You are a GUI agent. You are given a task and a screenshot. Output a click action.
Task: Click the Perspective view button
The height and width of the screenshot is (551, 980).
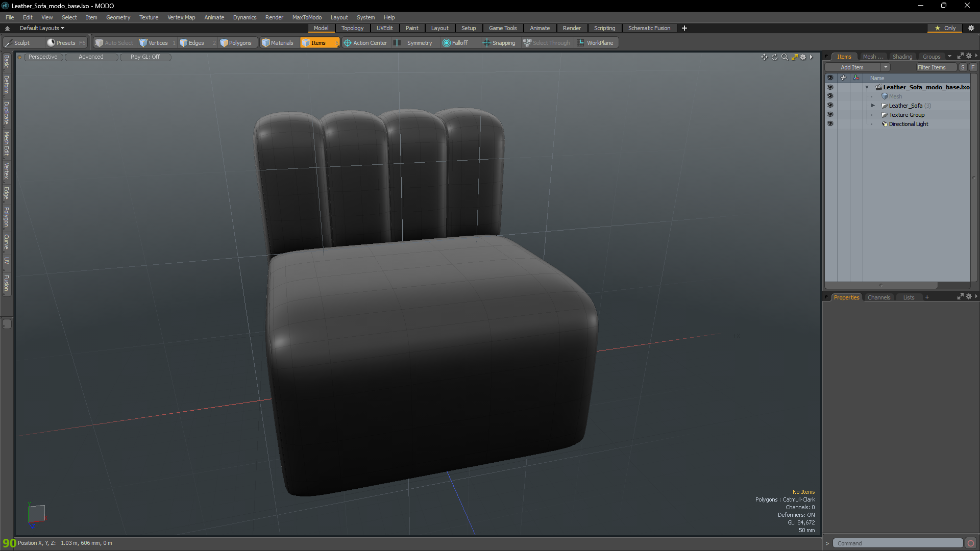tap(43, 57)
